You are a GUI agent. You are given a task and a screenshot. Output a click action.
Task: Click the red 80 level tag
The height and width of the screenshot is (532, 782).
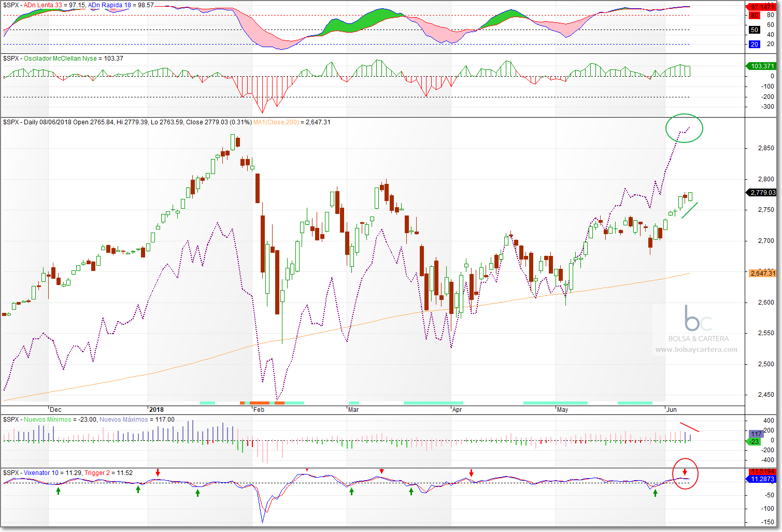755,16
